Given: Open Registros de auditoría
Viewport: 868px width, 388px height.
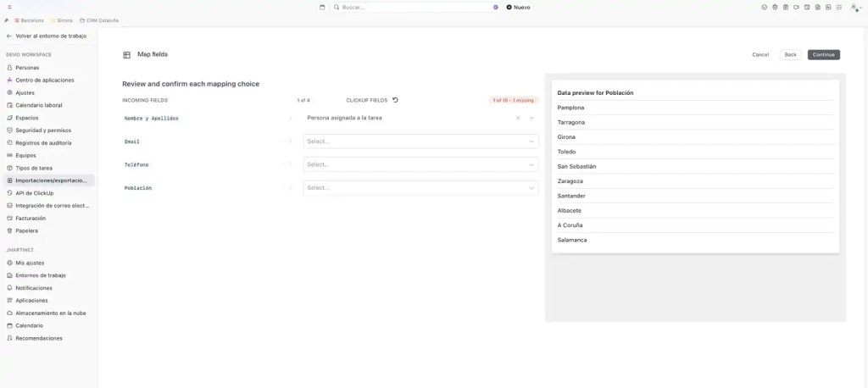Looking at the screenshot, I should [x=43, y=143].
